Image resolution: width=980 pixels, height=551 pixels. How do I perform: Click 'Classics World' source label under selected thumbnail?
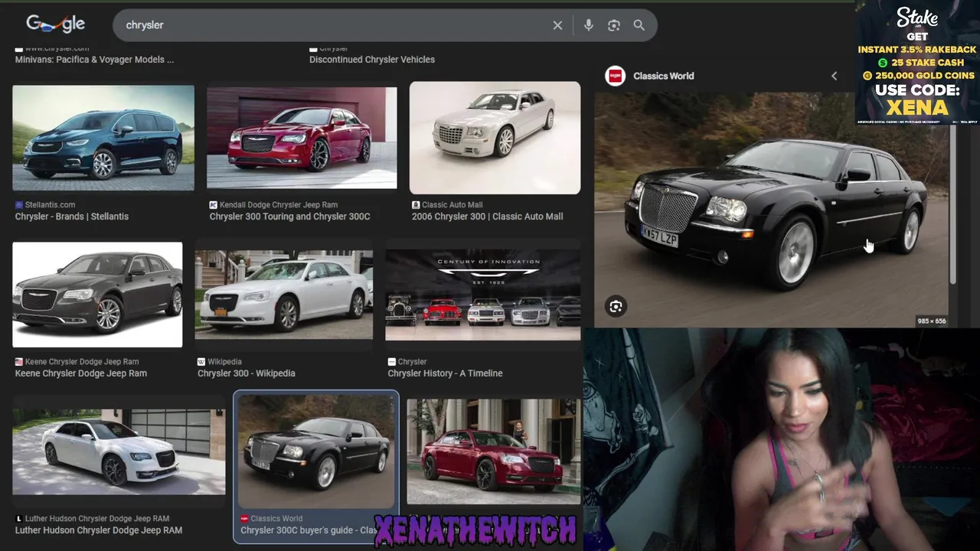pyautogui.click(x=276, y=519)
